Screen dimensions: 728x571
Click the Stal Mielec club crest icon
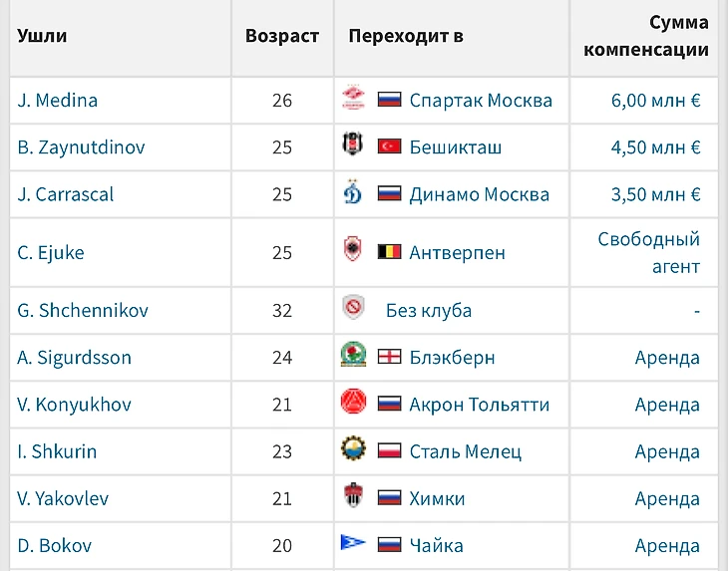[x=353, y=450]
